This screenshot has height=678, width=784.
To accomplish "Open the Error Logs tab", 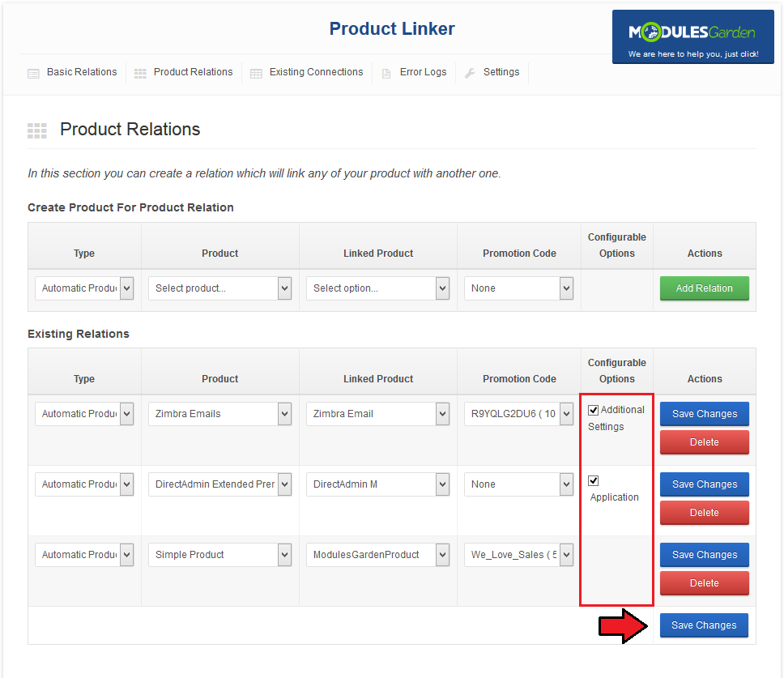I will click(x=423, y=72).
